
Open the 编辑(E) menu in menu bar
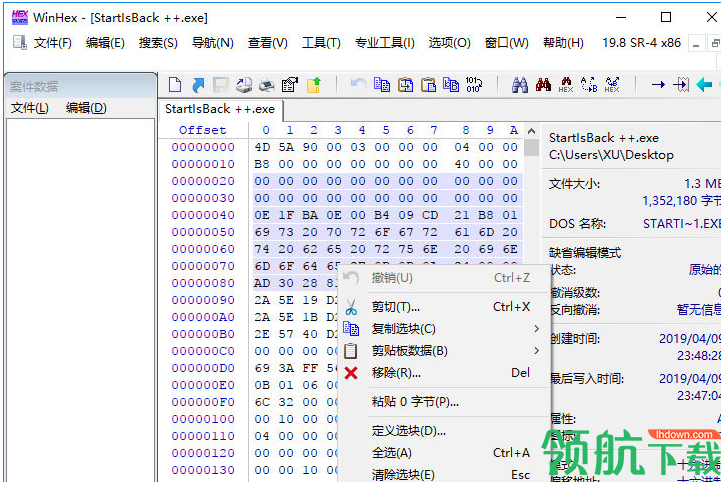click(x=105, y=43)
